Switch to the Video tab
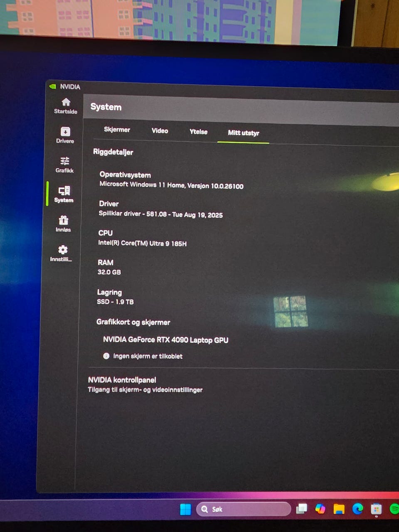Viewport: 399px width, 532px height. tap(160, 131)
